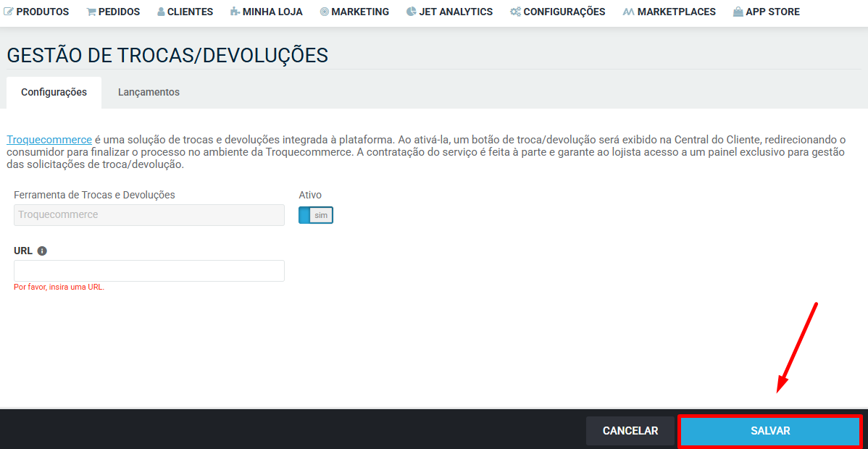The image size is (868, 449).
Task: Click the Ferramenta de Trocas e Devoluções field
Action: pos(149,215)
